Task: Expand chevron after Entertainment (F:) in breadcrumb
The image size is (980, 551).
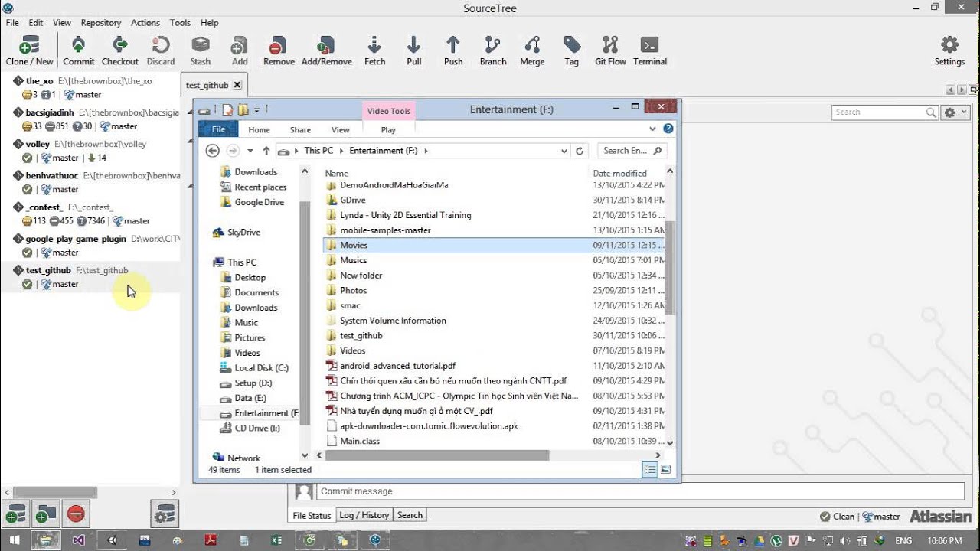Action: point(426,151)
